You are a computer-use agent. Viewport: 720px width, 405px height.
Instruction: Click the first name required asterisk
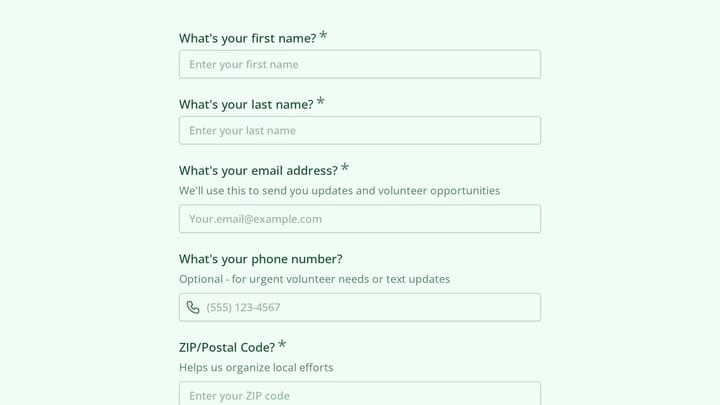click(x=323, y=35)
